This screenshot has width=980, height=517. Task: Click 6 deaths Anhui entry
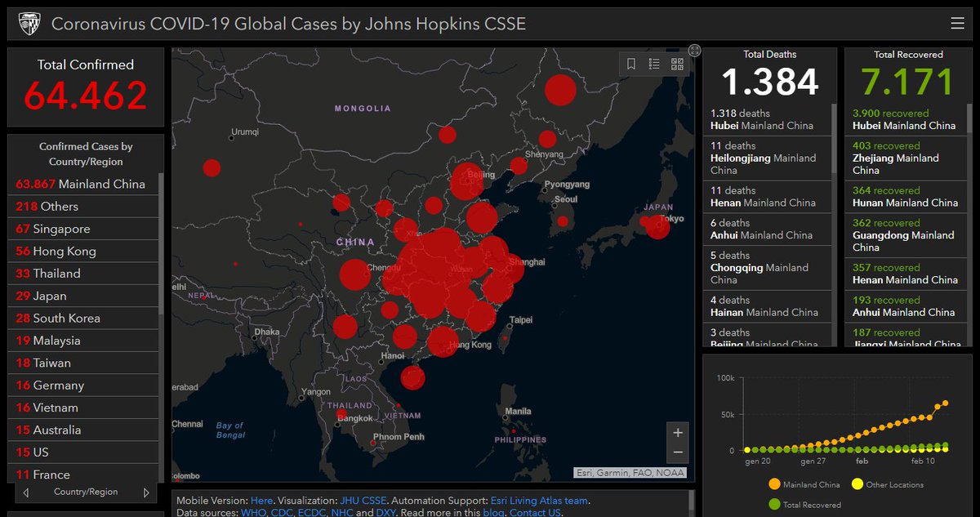coord(768,229)
